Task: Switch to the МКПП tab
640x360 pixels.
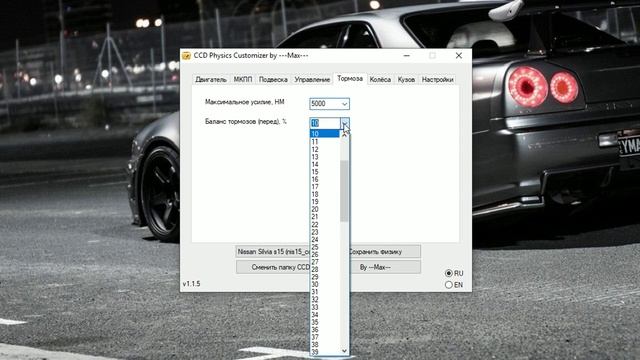Action: (x=243, y=80)
